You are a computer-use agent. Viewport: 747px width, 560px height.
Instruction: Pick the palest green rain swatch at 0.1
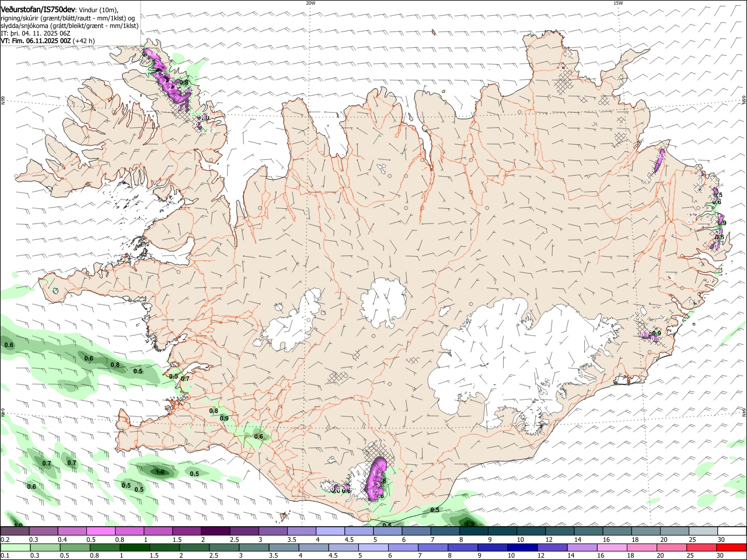coord(16,548)
